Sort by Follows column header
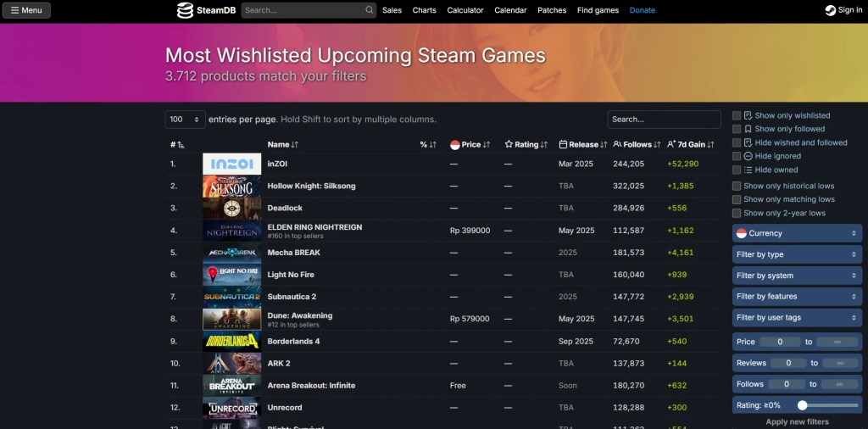This screenshot has width=868, height=429. (x=637, y=144)
